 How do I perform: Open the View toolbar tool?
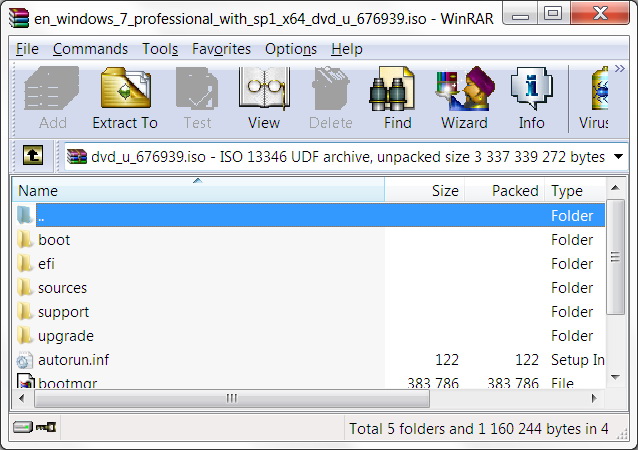point(264,99)
